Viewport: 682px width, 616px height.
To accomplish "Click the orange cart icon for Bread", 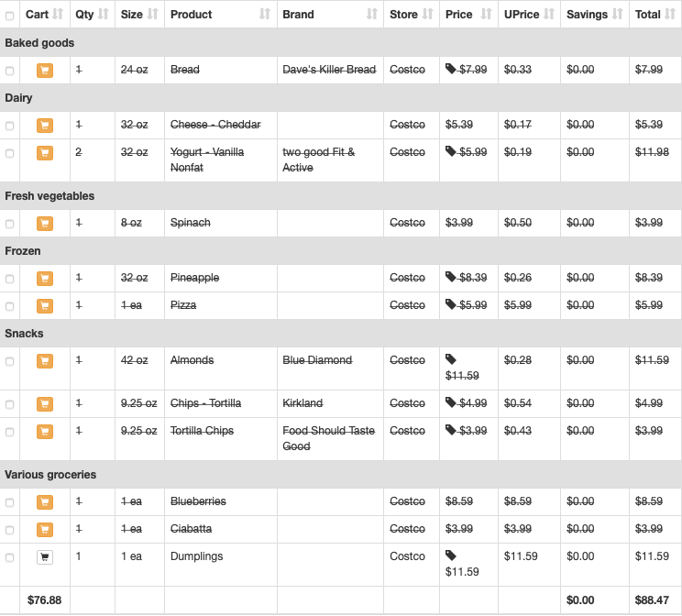I will click(45, 70).
